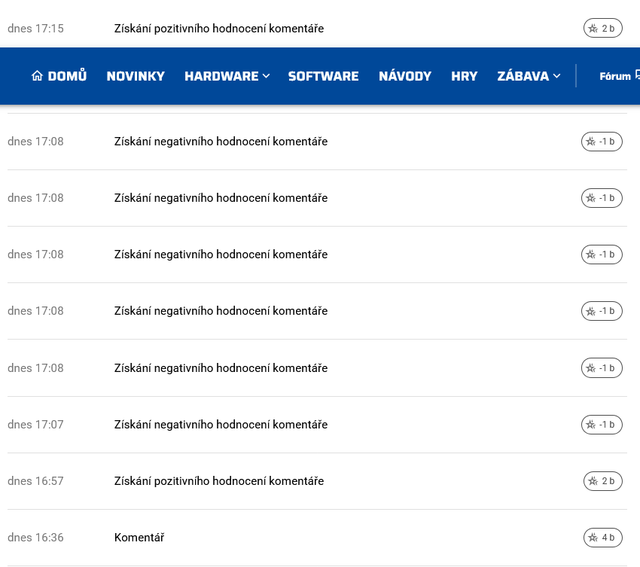This screenshot has width=640, height=567.
Task: Select the negative rating entry at 17:07
Action: click(221, 425)
